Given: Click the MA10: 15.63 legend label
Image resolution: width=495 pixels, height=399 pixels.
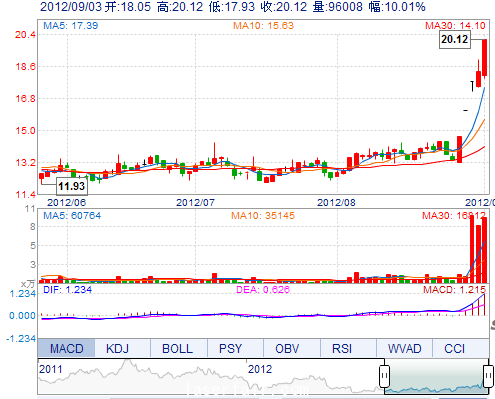Looking at the screenshot, I should pyautogui.click(x=263, y=26).
